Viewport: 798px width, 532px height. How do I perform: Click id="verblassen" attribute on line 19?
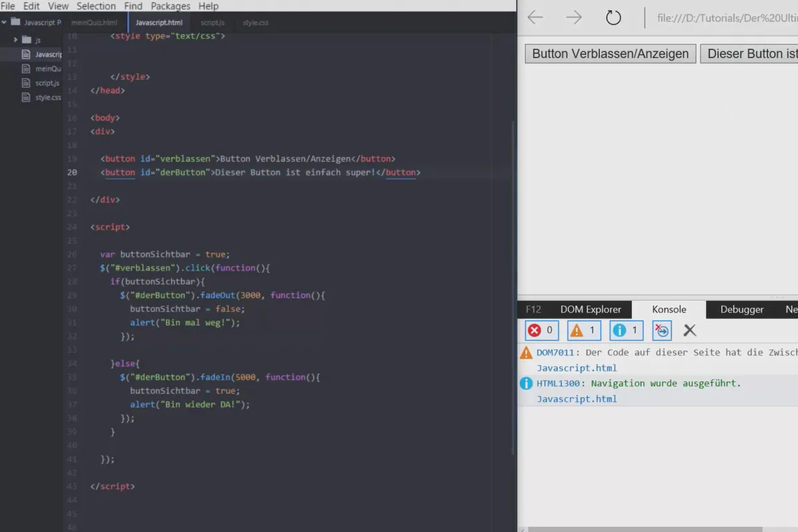coord(178,159)
